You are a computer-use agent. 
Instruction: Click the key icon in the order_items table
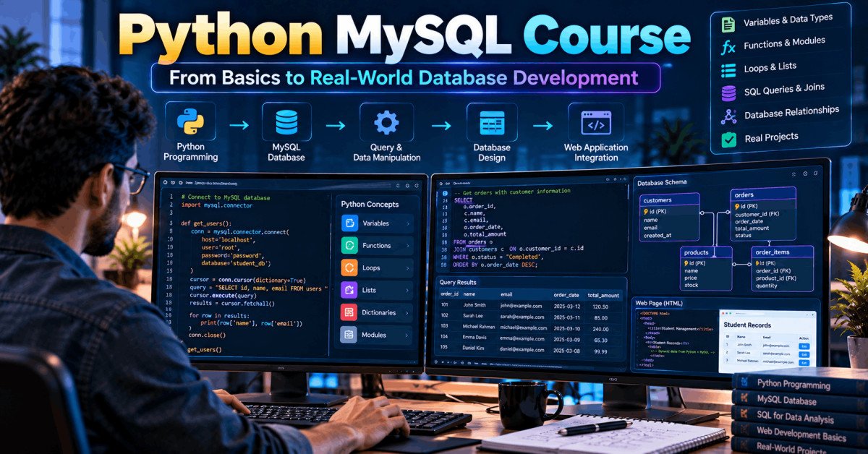[x=757, y=264]
